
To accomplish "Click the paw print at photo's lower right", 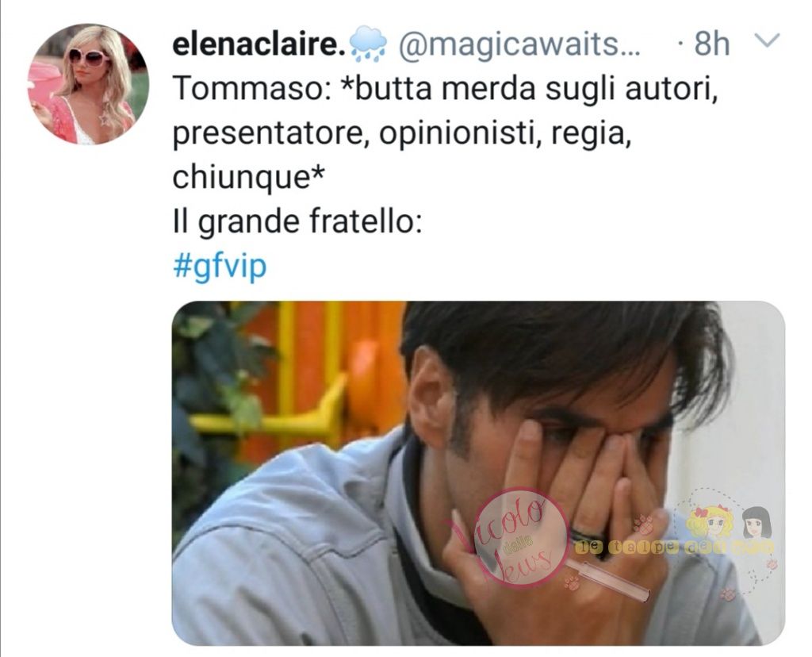I will click(x=728, y=594).
